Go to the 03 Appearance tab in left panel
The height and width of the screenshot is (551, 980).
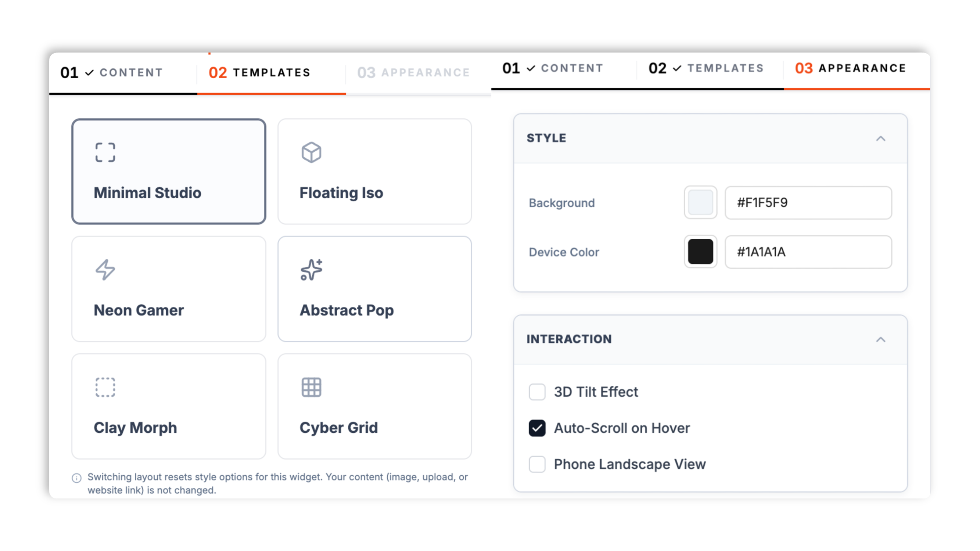tap(418, 73)
